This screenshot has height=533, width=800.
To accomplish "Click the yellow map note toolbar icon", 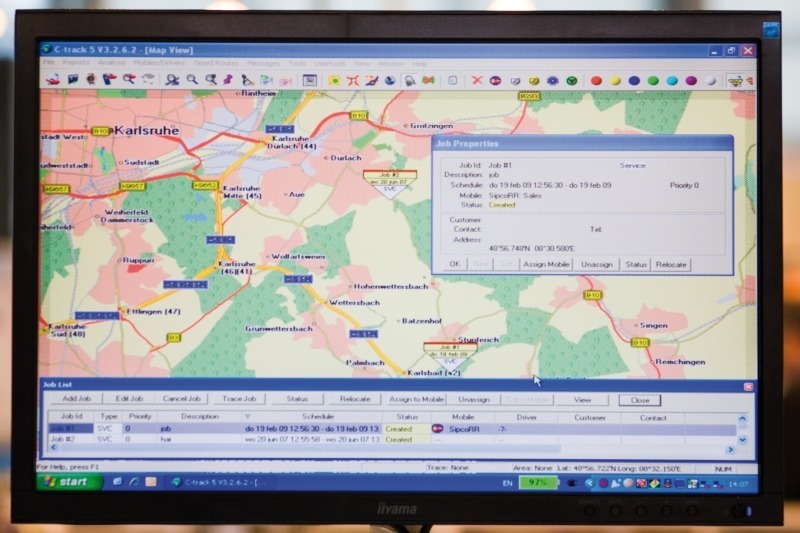I will [334, 80].
